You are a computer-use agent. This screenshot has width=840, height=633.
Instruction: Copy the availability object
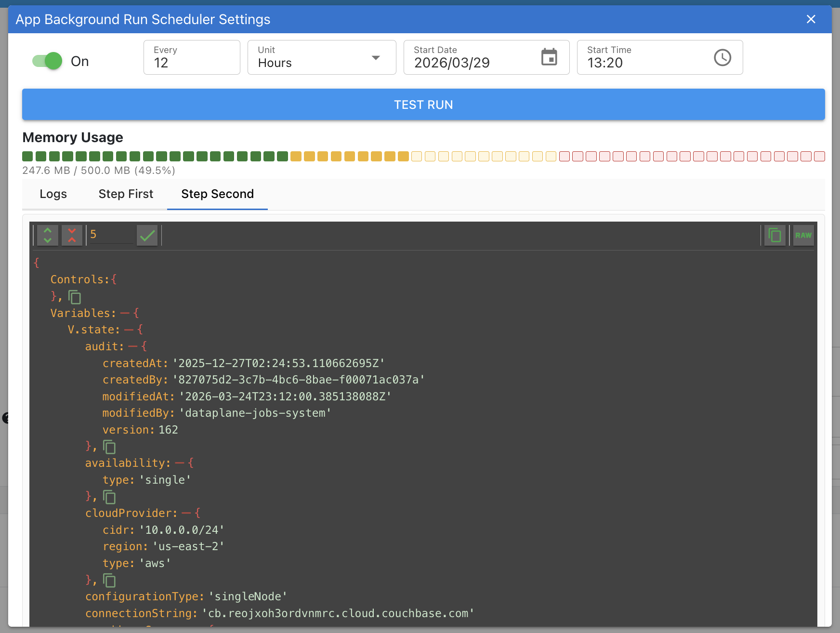coord(109,497)
